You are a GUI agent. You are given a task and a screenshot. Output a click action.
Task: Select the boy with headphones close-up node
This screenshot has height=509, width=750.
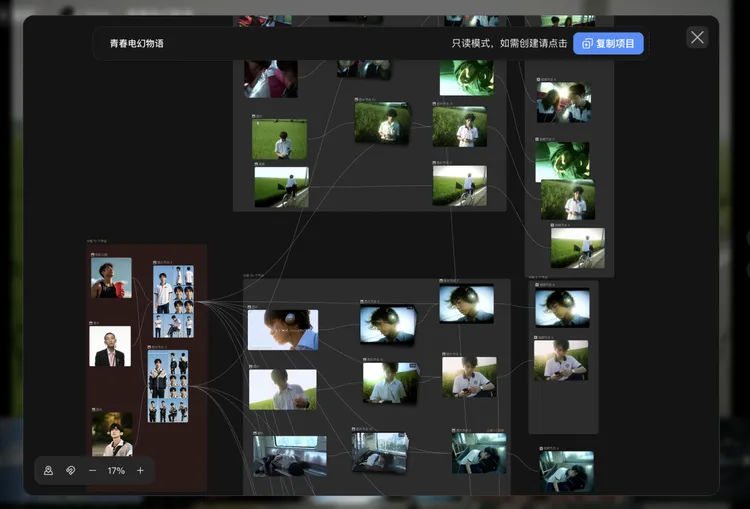coord(283,329)
